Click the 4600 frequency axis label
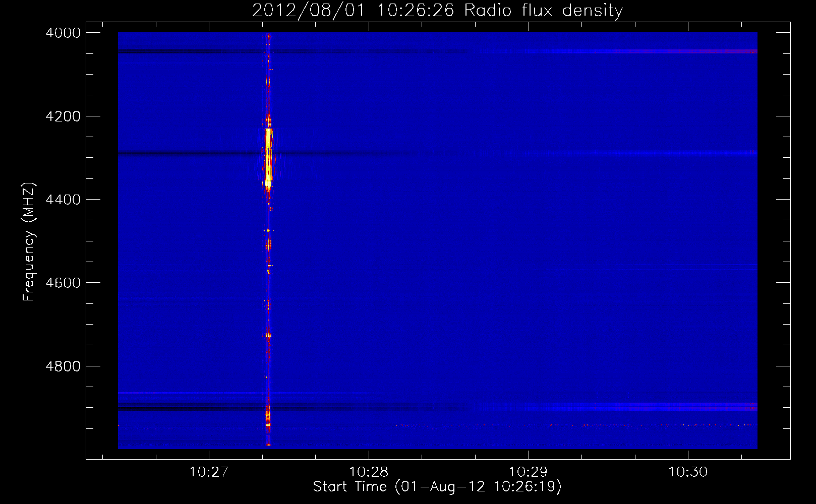The height and width of the screenshot is (504, 816). click(x=63, y=283)
